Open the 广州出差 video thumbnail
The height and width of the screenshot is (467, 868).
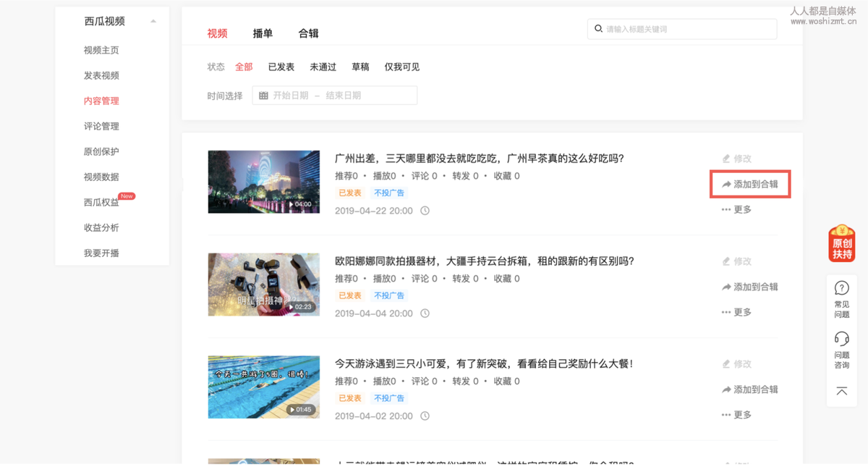[x=264, y=182]
